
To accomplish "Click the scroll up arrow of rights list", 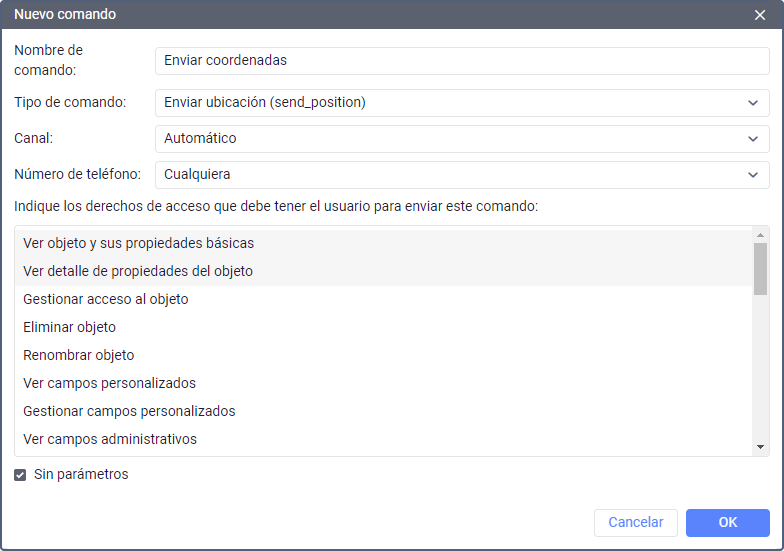I will tap(761, 234).
